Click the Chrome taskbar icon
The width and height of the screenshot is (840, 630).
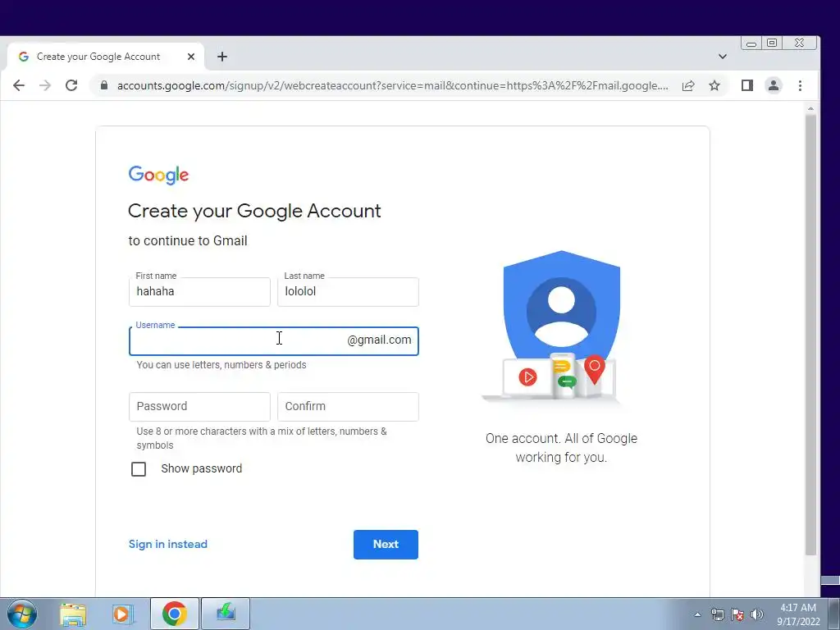[175, 614]
